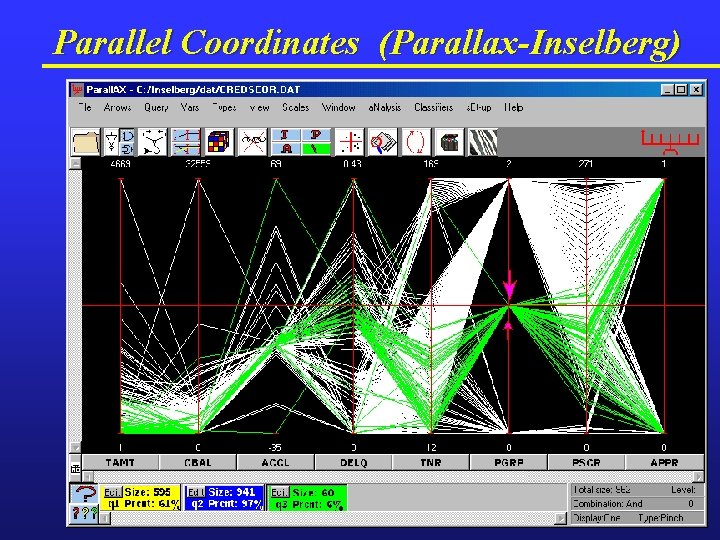The image size is (720, 540).
Task: Click Edit on green q3 query
Action: [x=279, y=493]
